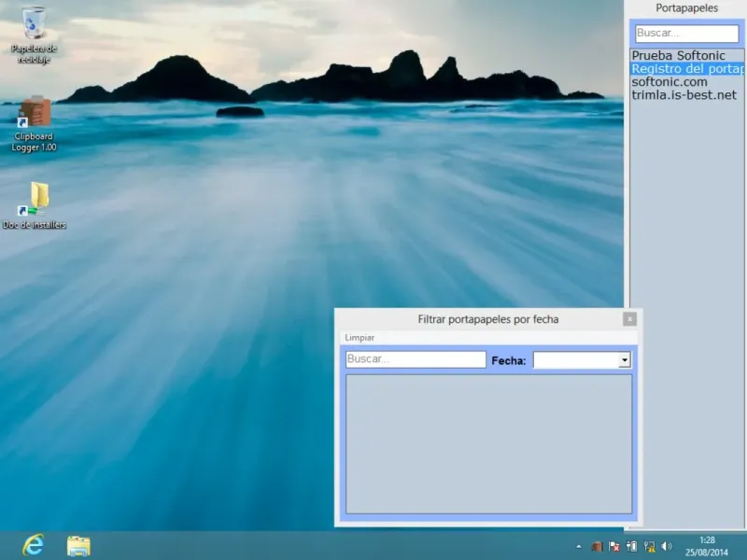Show hidden tray icons arrow

pos(579,546)
